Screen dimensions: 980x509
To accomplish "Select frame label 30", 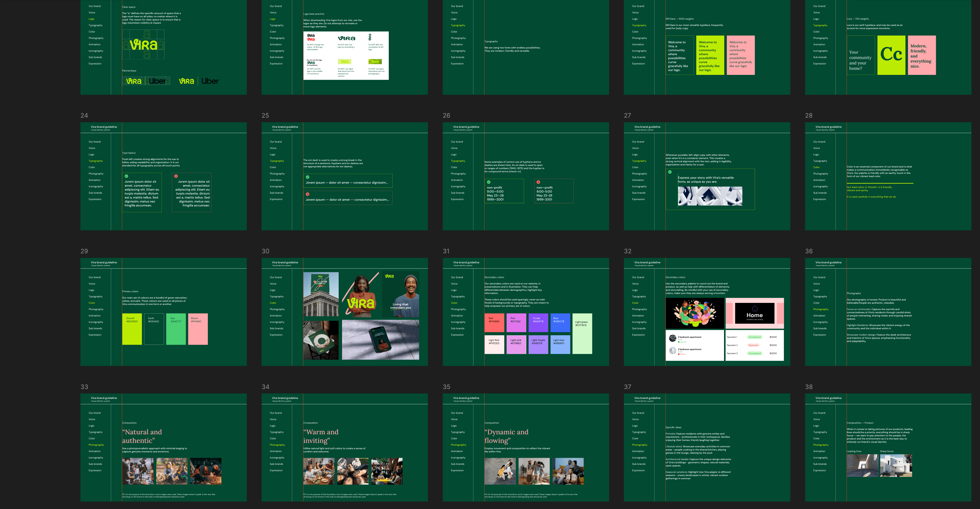I will point(265,251).
